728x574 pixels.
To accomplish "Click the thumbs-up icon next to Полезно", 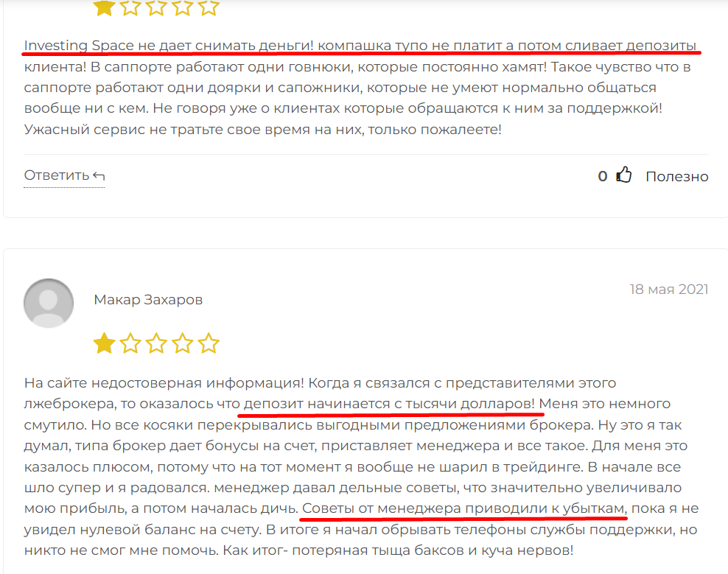I will tap(624, 175).
